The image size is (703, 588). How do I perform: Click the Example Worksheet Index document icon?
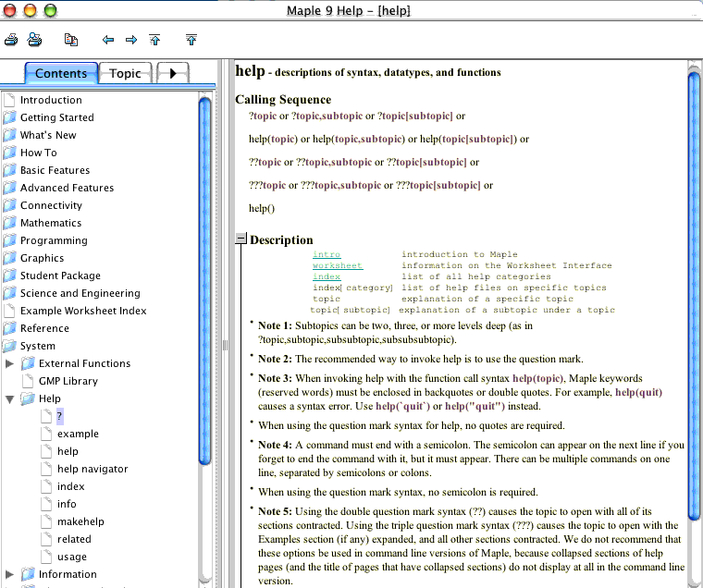9,311
